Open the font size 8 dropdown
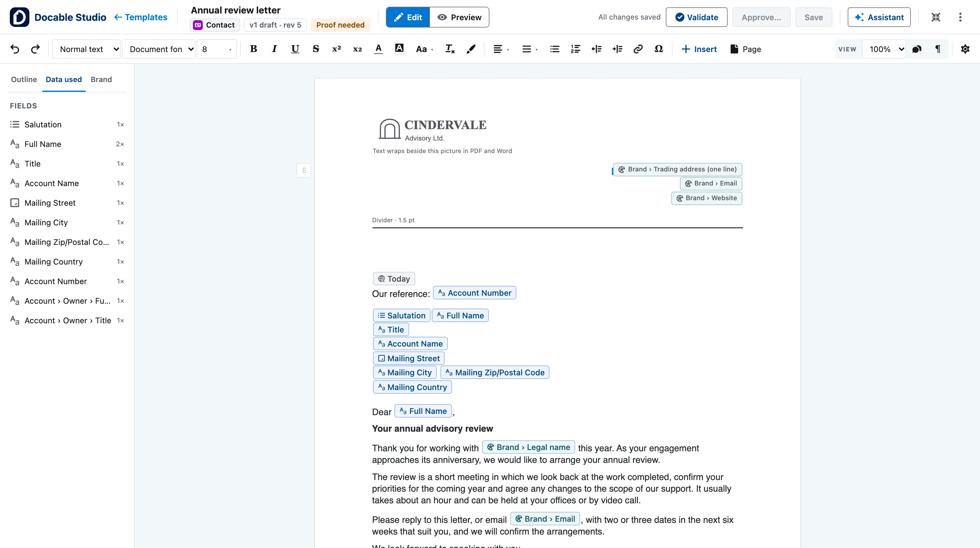Image resolution: width=980 pixels, height=548 pixels. [217, 49]
